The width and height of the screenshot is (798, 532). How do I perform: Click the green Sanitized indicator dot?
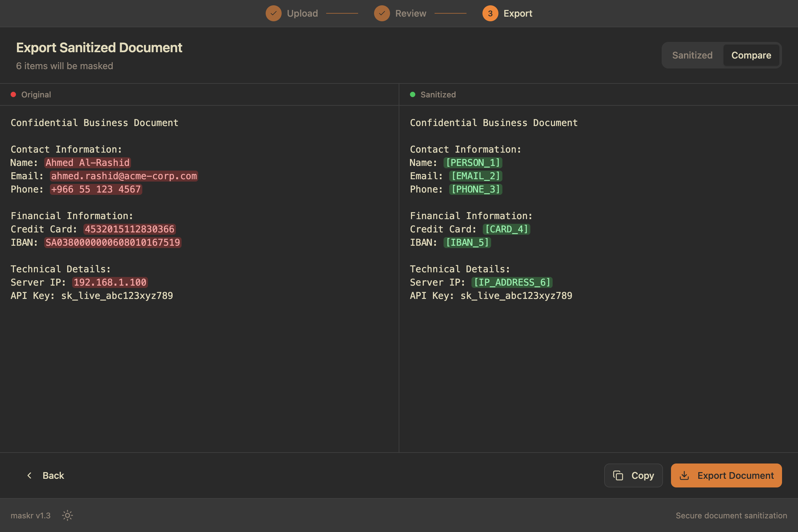coord(413,95)
